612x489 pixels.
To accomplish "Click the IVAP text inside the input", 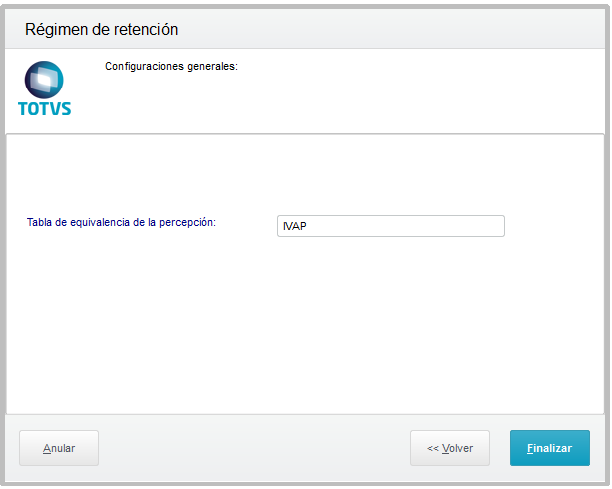I will [294, 226].
